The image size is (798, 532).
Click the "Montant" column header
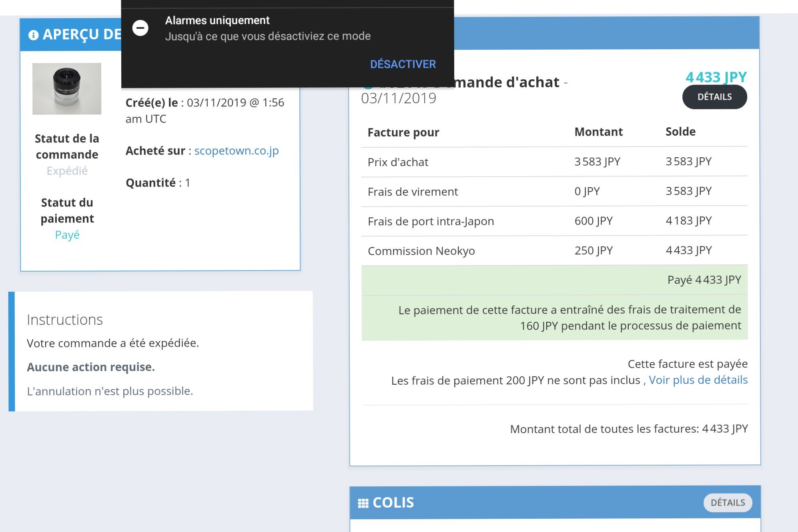click(x=598, y=132)
